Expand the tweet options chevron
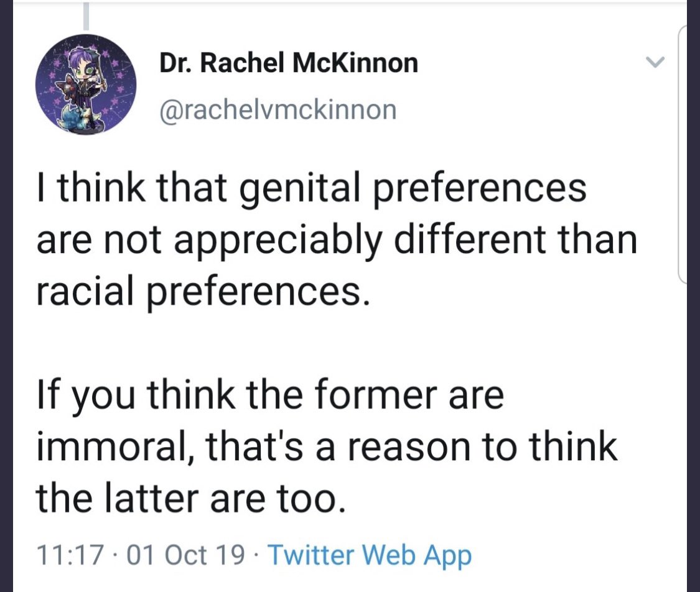The width and height of the screenshot is (700, 592). 655,62
